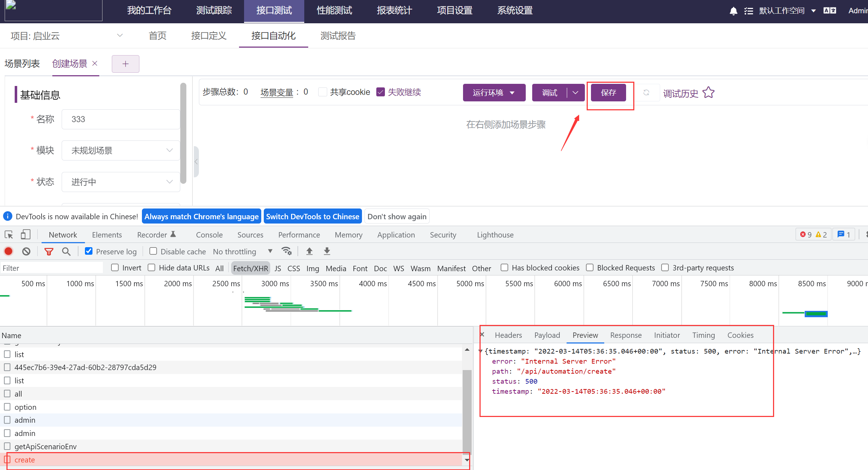This screenshot has height=470, width=868.
Task: Open the network request filter icon
Action: tap(49, 251)
